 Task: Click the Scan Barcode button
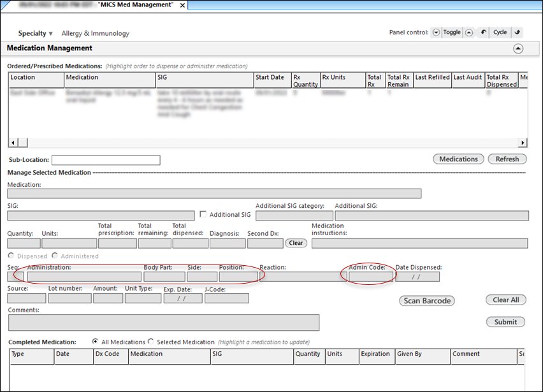coord(427,301)
